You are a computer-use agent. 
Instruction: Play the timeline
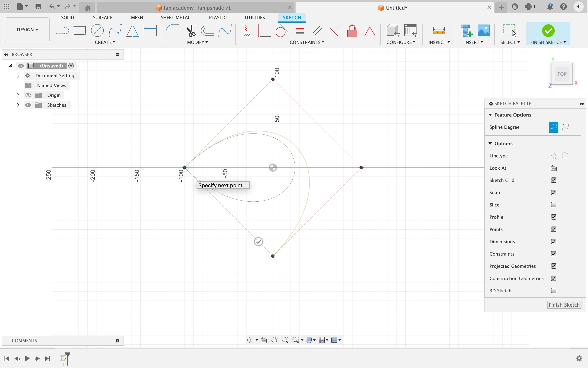click(27, 358)
